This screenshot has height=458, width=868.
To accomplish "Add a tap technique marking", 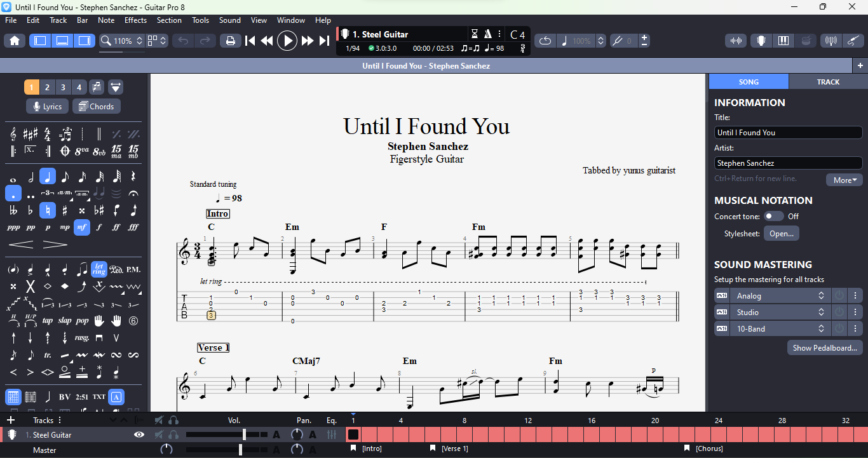I will [48, 321].
